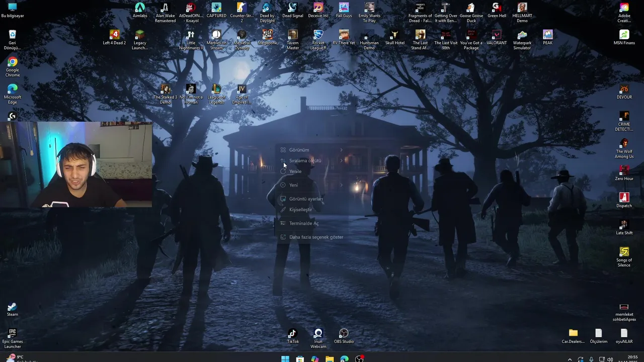Select Deceive Inc desktop icon
644x362 pixels.
pyautogui.click(x=318, y=10)
